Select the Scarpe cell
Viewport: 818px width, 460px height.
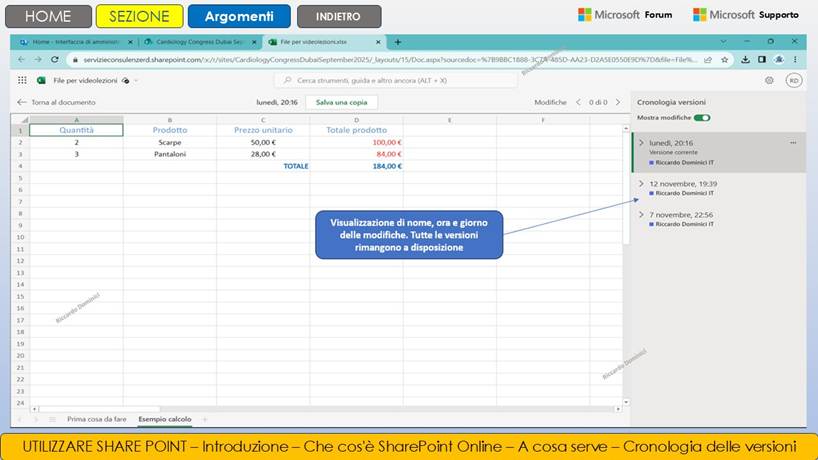pos(170,142)
